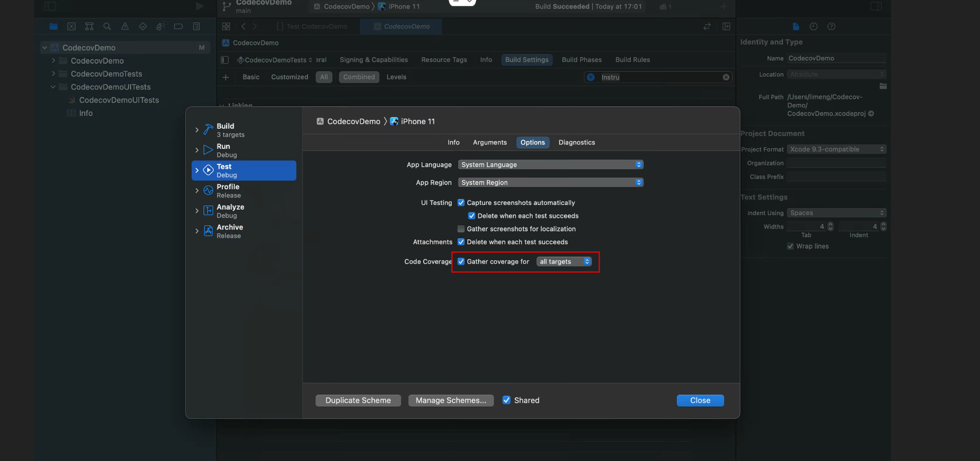Click the Analyze icon in scheme list
The width and height of the screenshot is (980, 461).
[x=208, y=211]
